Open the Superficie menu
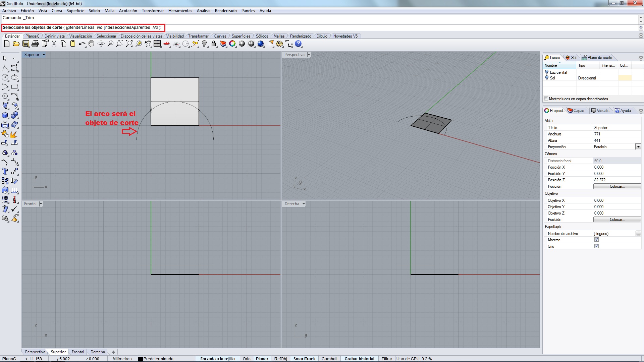This screenshot has width=644, height=362. click(x=75, y=11)
